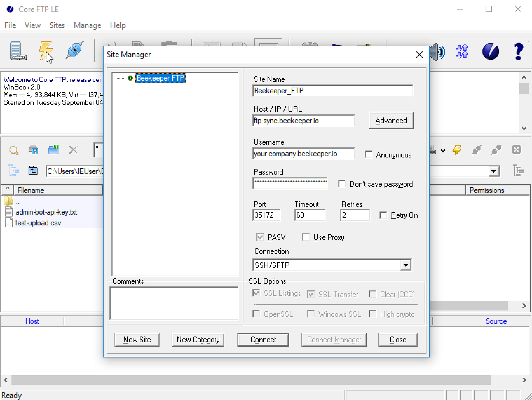Open the View menu

click(x=33, y=25)
